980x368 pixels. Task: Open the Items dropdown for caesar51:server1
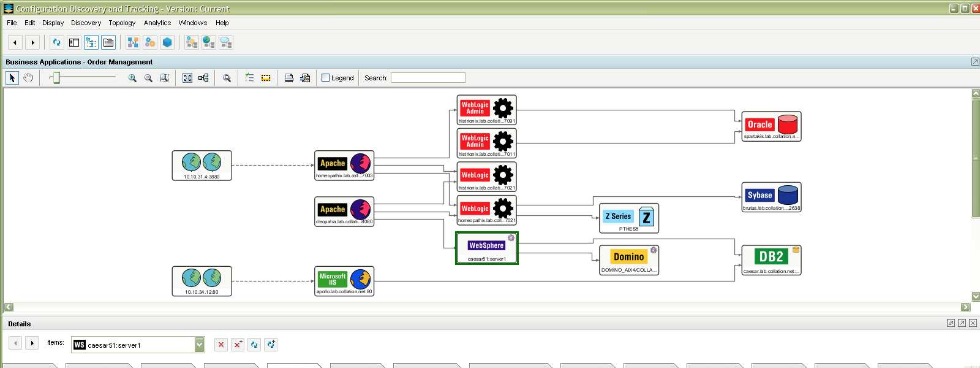tap(200, 345)
